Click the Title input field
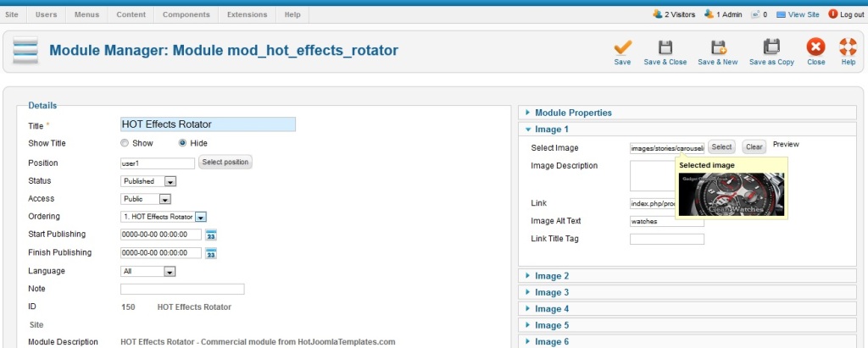The width and height of the screenshot is (868, 348). click(209, 124)
